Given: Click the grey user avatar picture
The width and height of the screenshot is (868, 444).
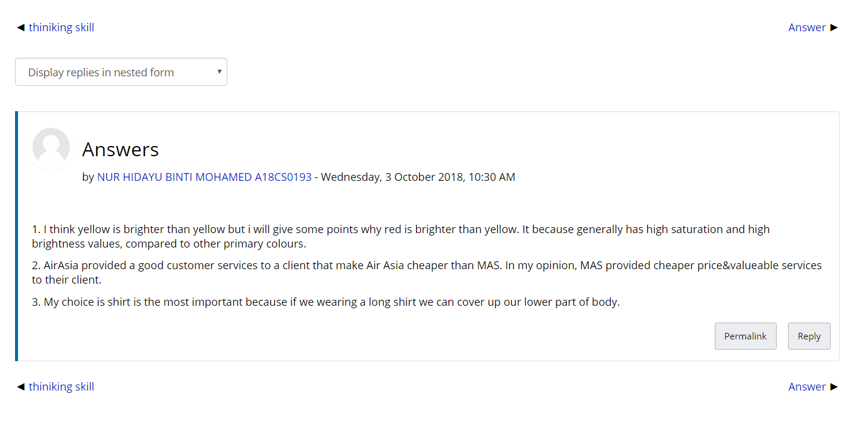Looking at the screenshot, I should pos(51,148).
